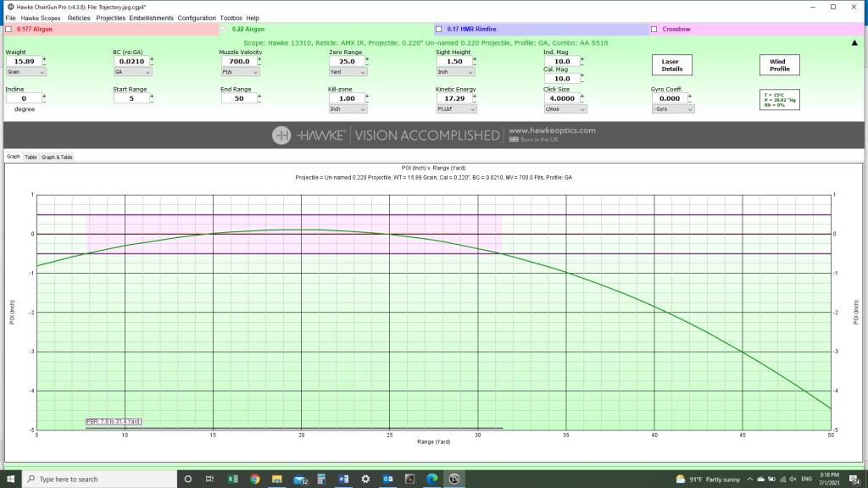Click the PBR 7.8 to 31.4 Yard label

coord(114,422)
